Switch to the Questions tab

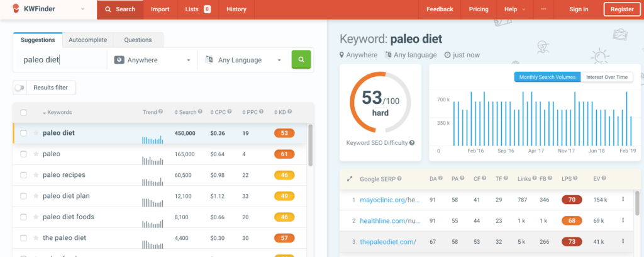click(x=138, y=40)
